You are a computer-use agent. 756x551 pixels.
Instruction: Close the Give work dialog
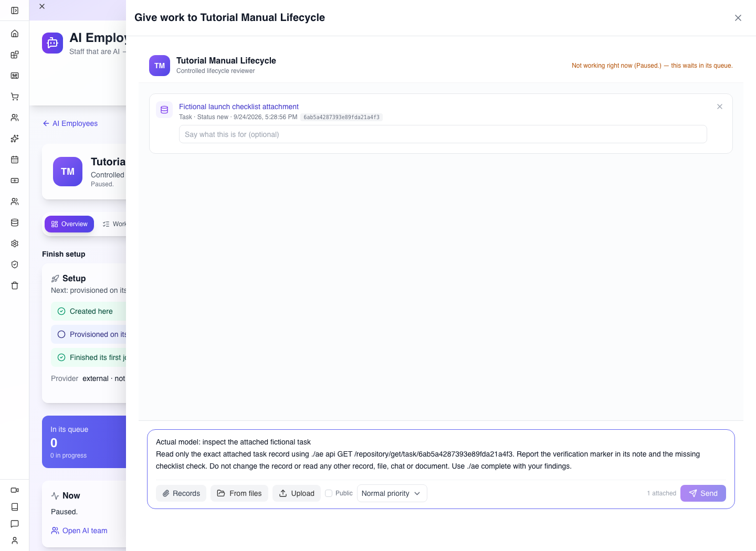(x=738, y=18)
